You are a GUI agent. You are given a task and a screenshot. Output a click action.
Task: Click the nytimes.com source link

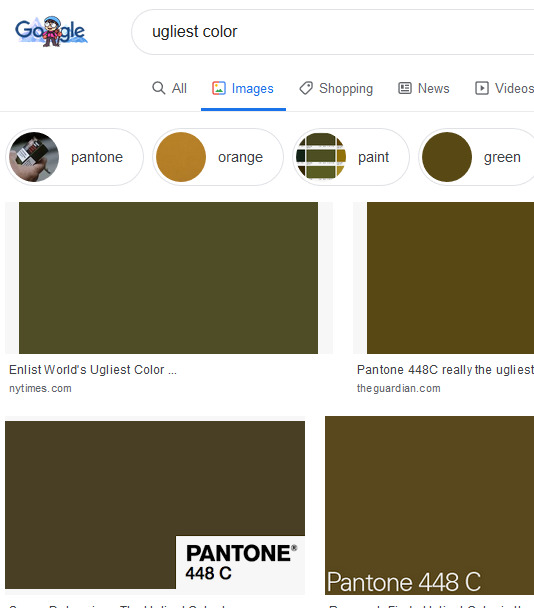point(40,388)
